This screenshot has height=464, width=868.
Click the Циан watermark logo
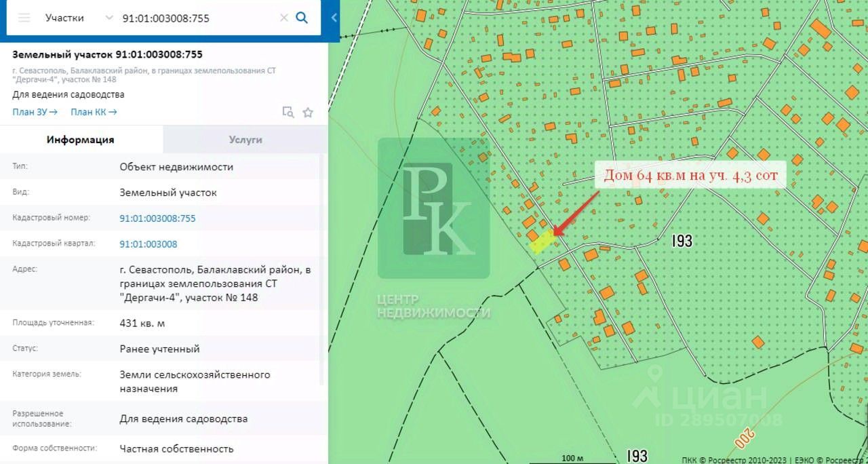coord(705,397)
